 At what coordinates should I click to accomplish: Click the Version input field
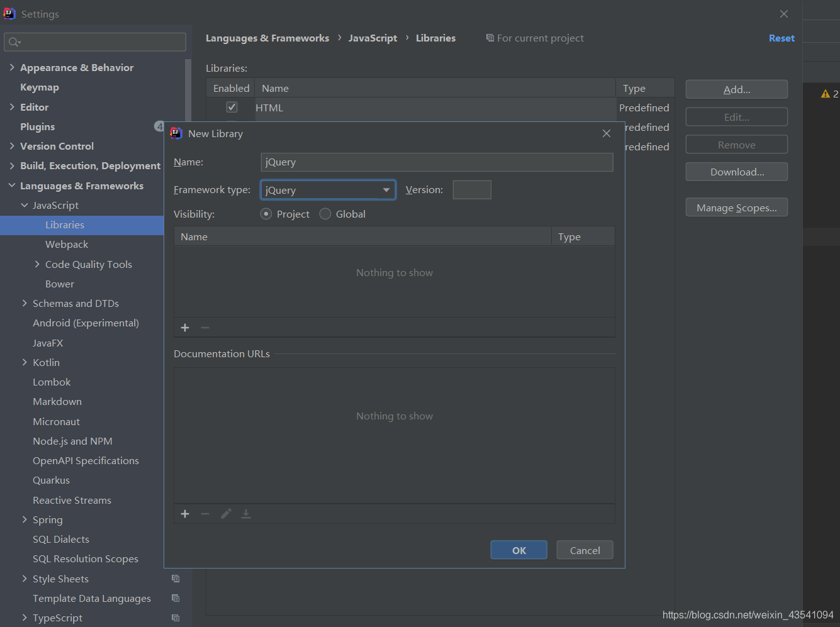point(472,190)
